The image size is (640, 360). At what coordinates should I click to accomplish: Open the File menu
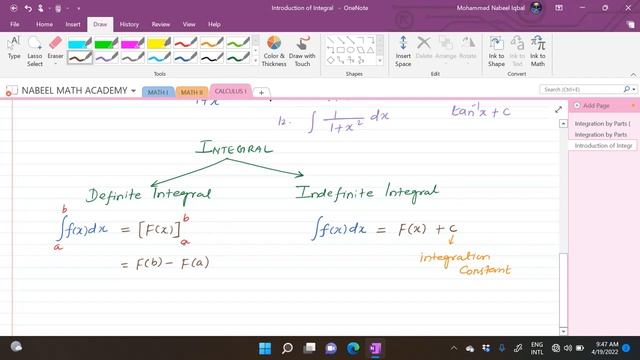point(15,24)
